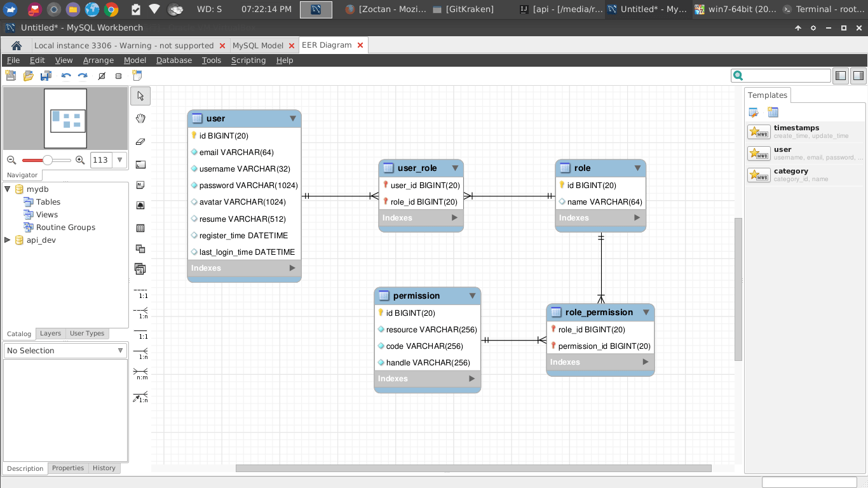Click the save model toolbar icon
Viewport: 868px width, 488px height.
(x=46, y=76)
